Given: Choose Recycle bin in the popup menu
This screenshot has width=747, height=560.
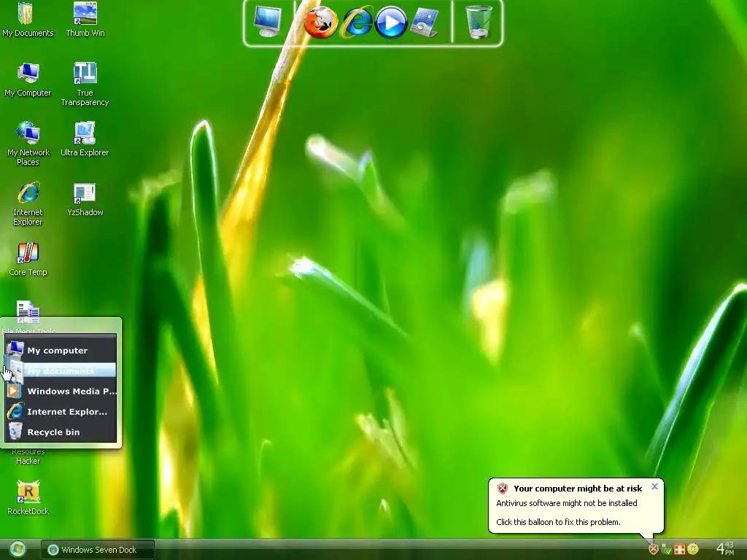Looking at the screenshot, I should (x=61, y=432).
